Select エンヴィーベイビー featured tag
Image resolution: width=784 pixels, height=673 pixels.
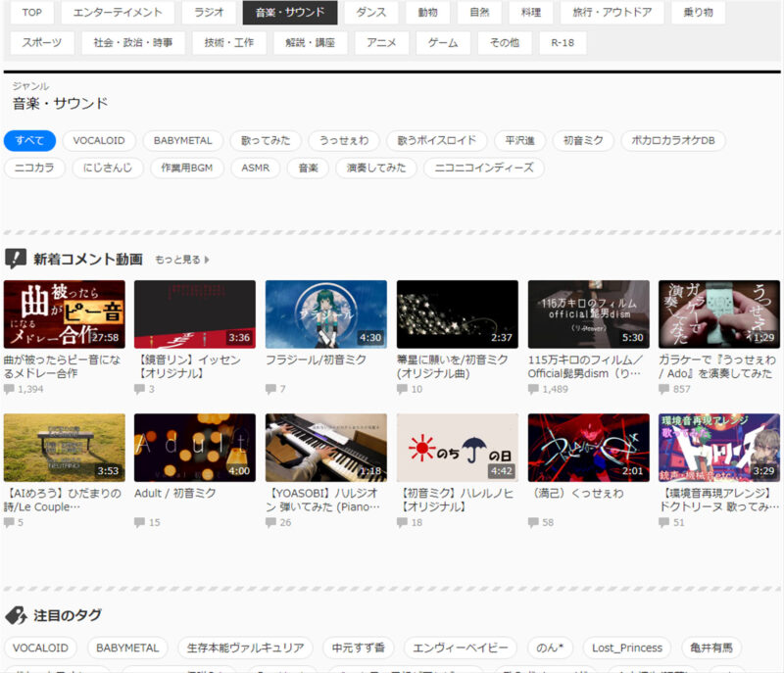pos(461,648)
